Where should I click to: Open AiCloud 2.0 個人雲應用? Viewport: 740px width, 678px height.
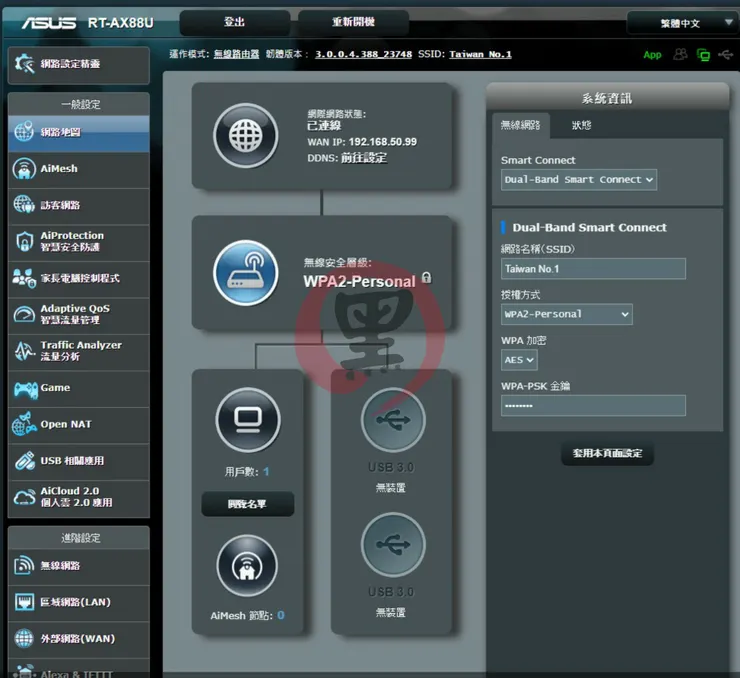tap(79, 497)
